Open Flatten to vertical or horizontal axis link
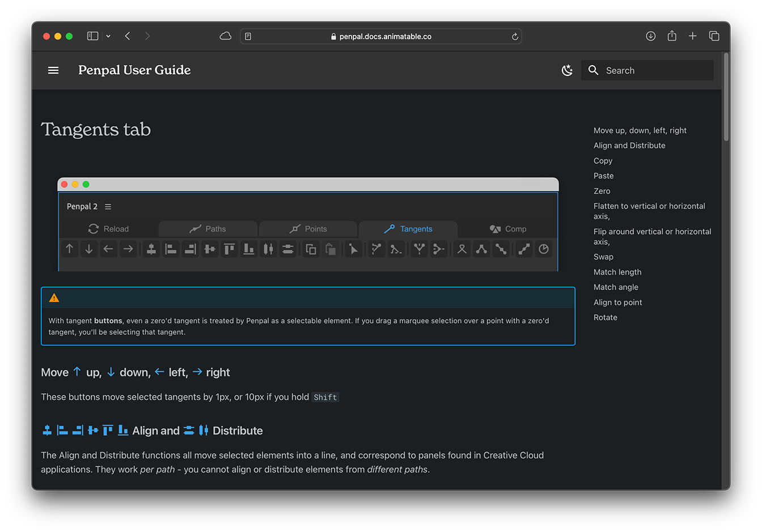 click(649, 211)
